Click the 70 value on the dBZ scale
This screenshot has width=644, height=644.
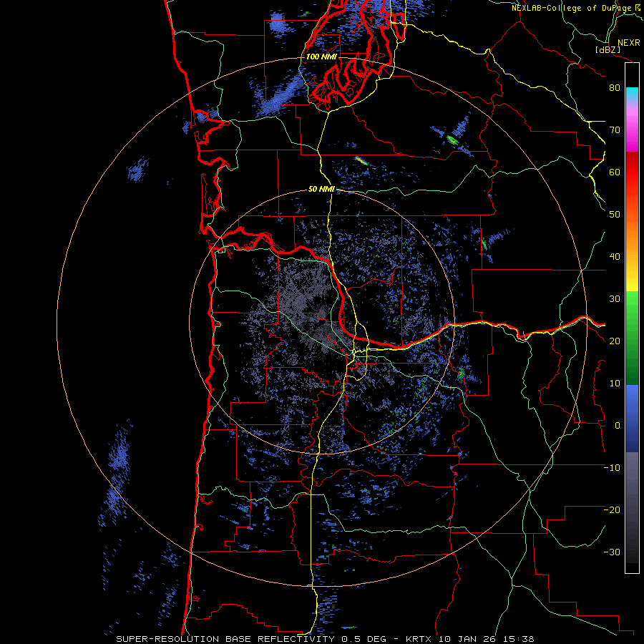[x=615, y=130]
